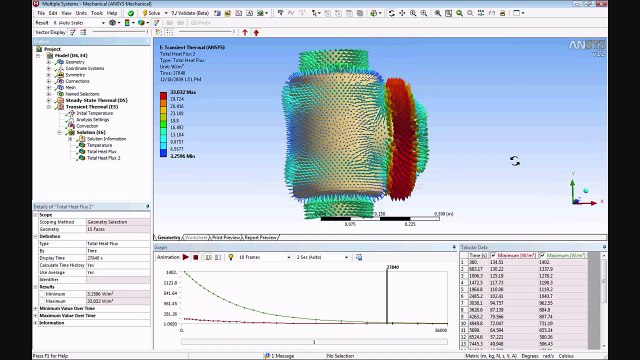Click the lightbulb icon in Animation bar
This screenshot has height=360, width=640.
pos(231,257)
